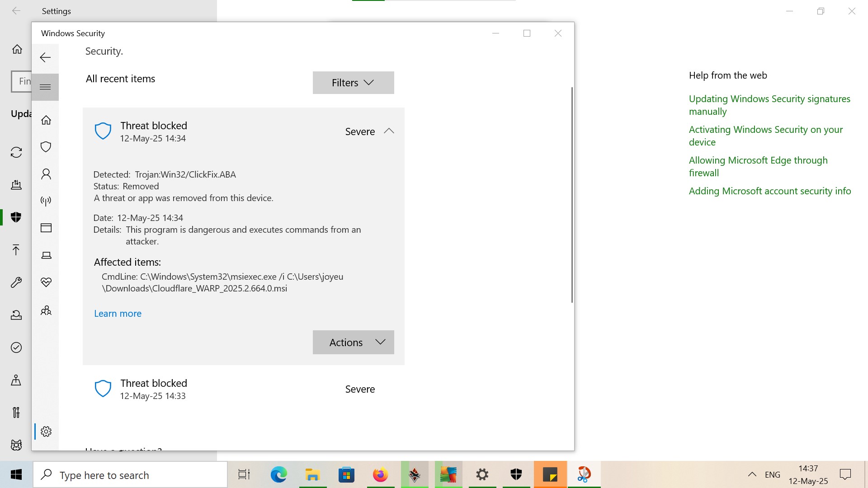
Task: Open Adding Microsoft account security info link
Action: pyautogui.click(x=770, y=191)
